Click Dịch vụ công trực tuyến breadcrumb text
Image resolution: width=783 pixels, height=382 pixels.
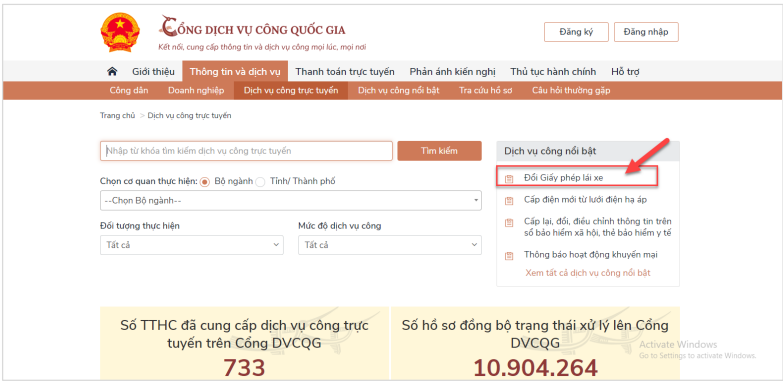click(189, 115)
